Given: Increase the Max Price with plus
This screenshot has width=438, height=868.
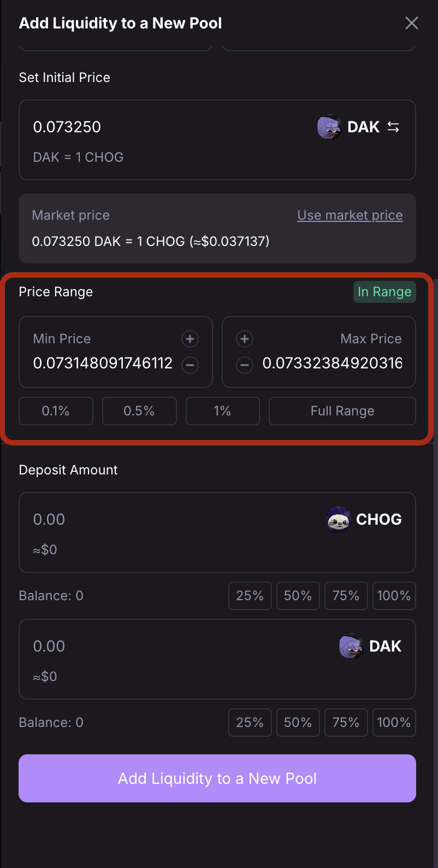Looking at the screenshot, I should 245,339.
